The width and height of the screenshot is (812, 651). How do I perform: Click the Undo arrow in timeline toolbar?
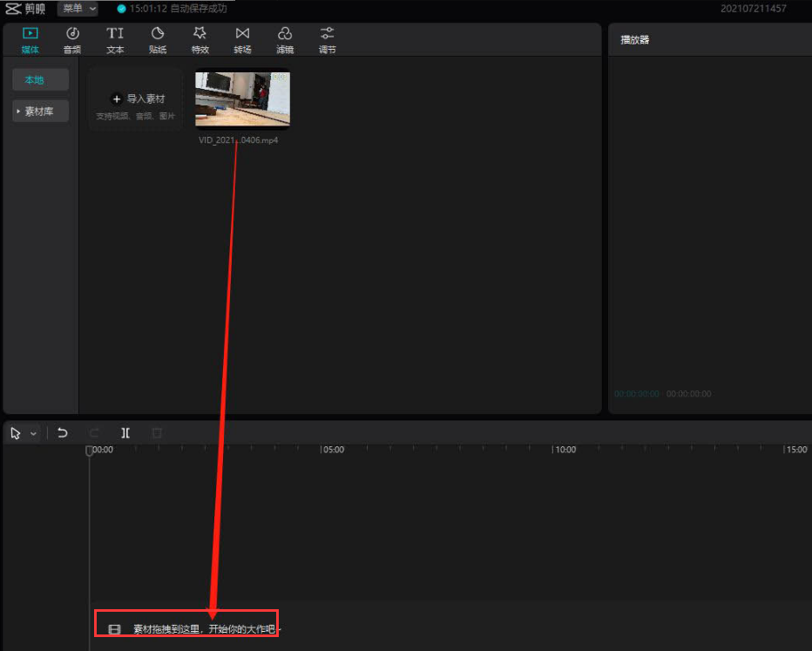pyautogui.click(x=63, y=432)
